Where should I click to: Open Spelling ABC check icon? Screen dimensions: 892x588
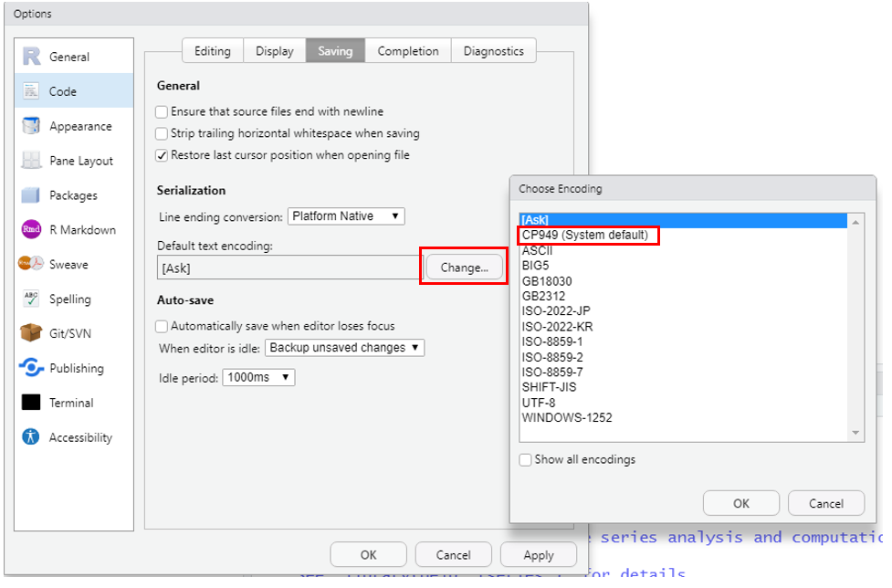pos(31,299)
